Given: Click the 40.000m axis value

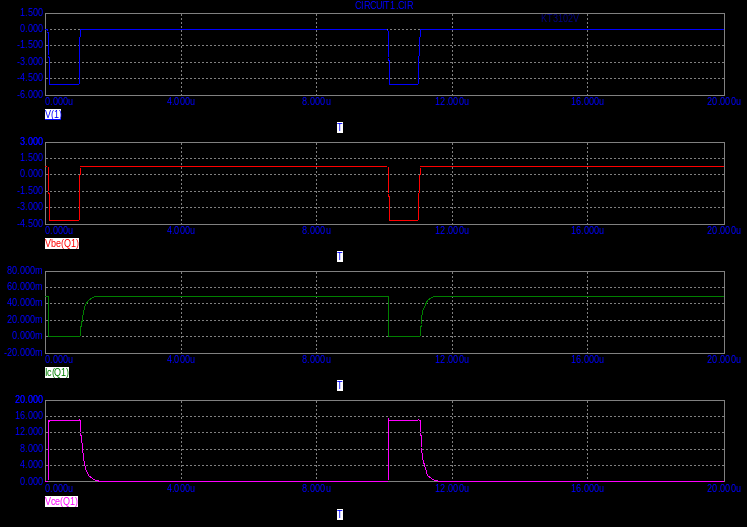Looking at the screenshot, I should point(25,303).
